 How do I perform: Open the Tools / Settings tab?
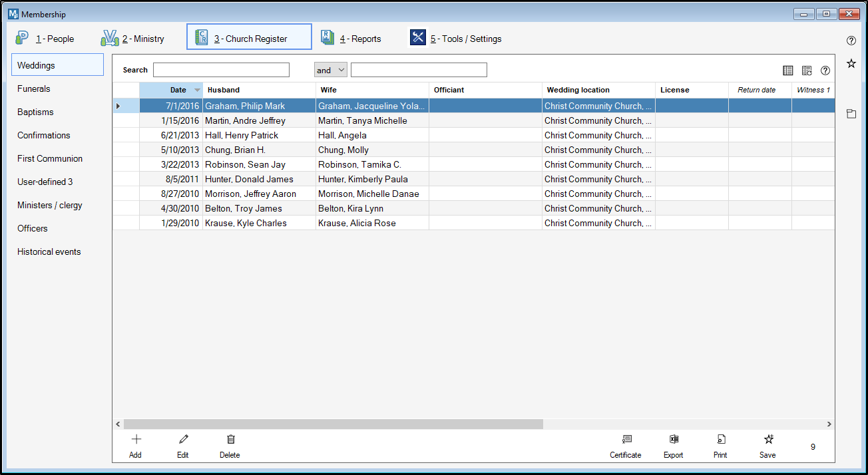pos(456,39)
